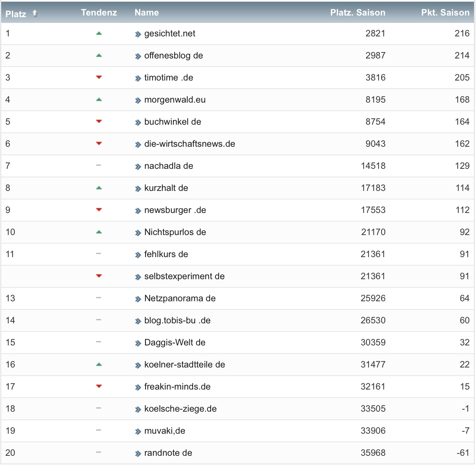Open the gesichtet.net link
The image size is (476, 466).
pyautogui.click(x=170, y=34)
